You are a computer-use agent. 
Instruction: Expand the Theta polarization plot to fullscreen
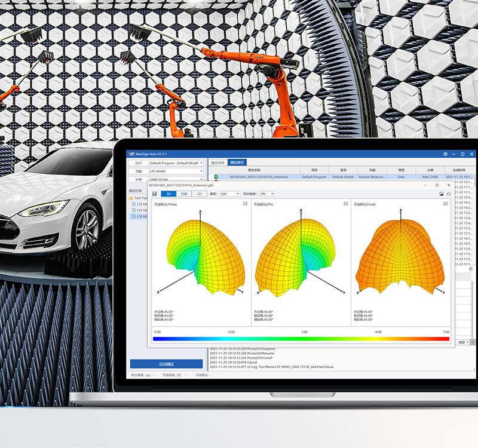[245, 204]
